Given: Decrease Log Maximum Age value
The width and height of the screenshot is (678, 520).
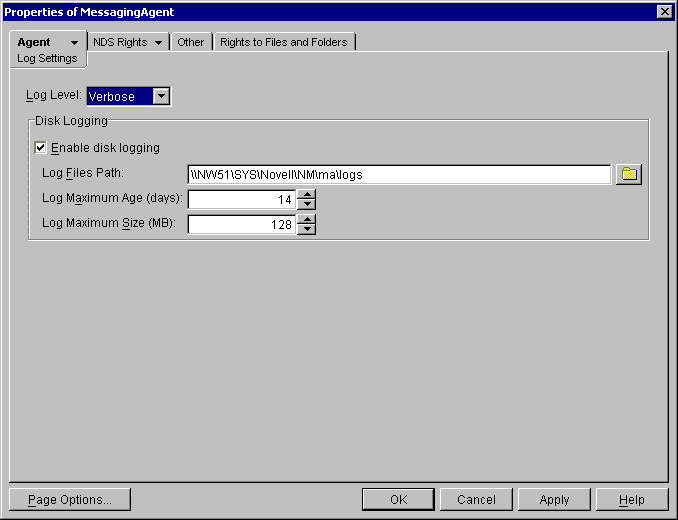Looking at the screenshot, I should tap(307, 204).
